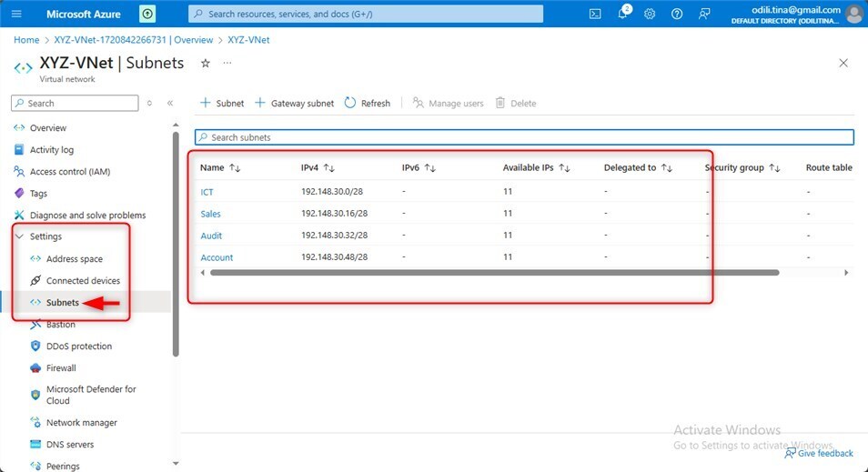Open the ICT subnet link
The image size is (868, 472).
[207, 192]
